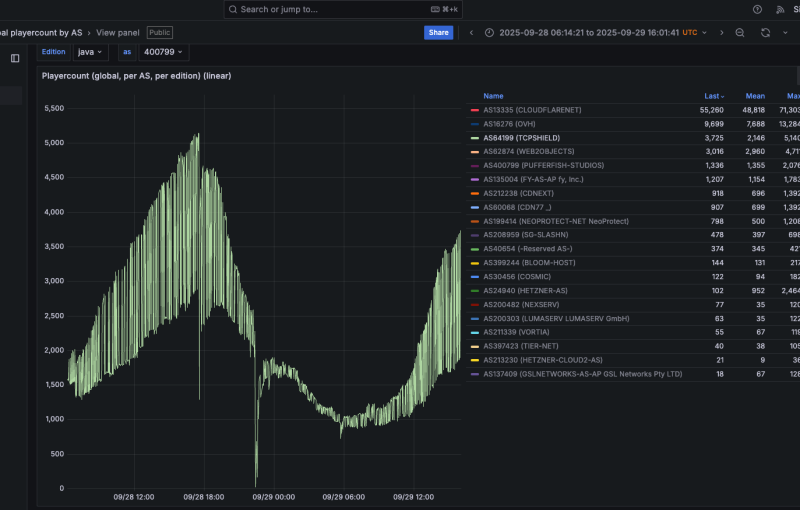800x510 pixels.
Task: Click the clock icon in time picker
Action: coord(489,33)
